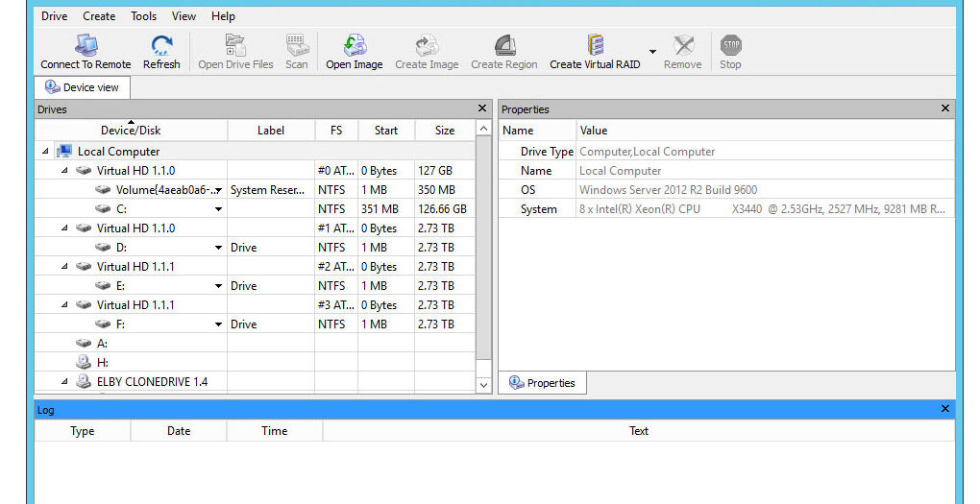Sort by the Label column header
This screenshot has height=504, width=980.
click(x=271, y=131)
